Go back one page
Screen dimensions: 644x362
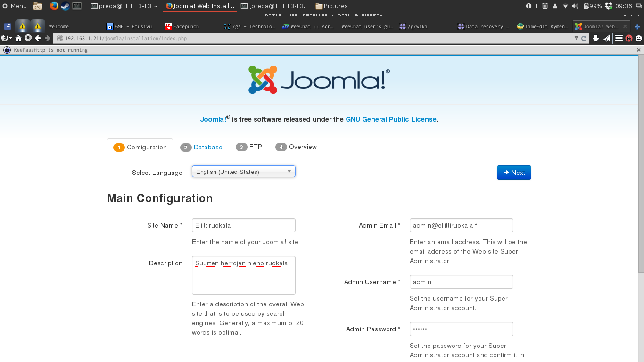(x=38, y=38)
